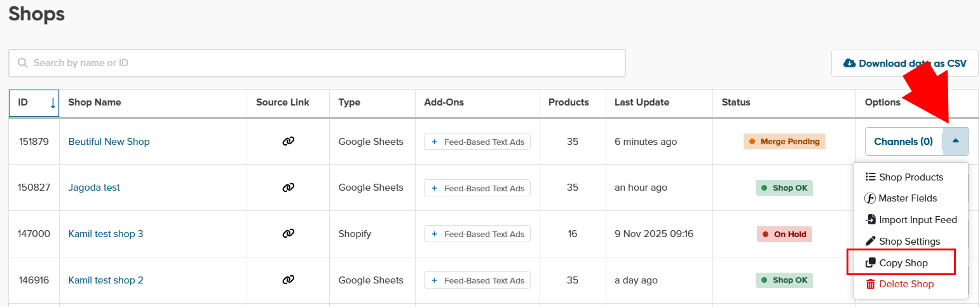This screenshot has width=980, height=307.
Task: Select Master Fields menu entry
Action: tap(907, 198)
